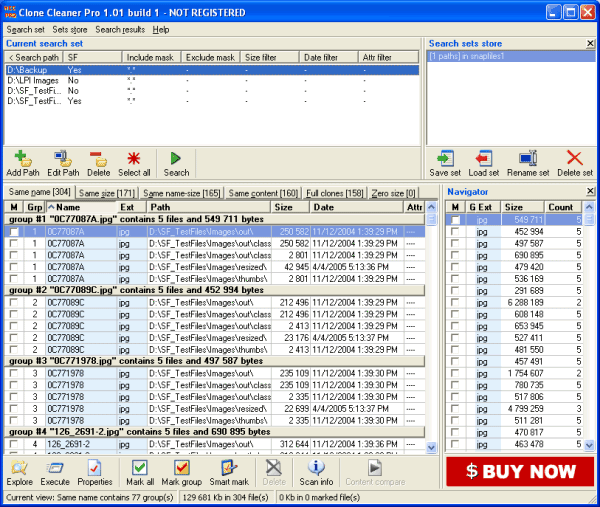
Task: Click the Explore icon in bottom toolbar
Action: 20,468
